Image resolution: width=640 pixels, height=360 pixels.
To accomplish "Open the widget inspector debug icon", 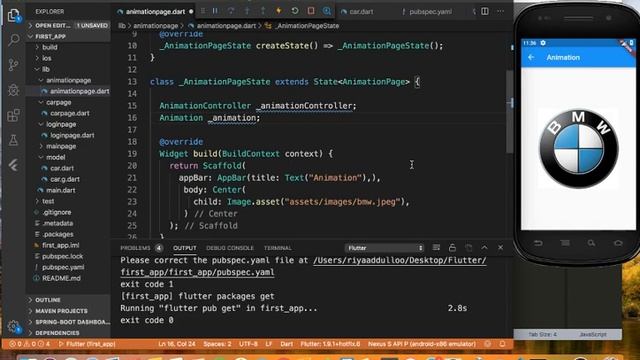I will 327,11.
